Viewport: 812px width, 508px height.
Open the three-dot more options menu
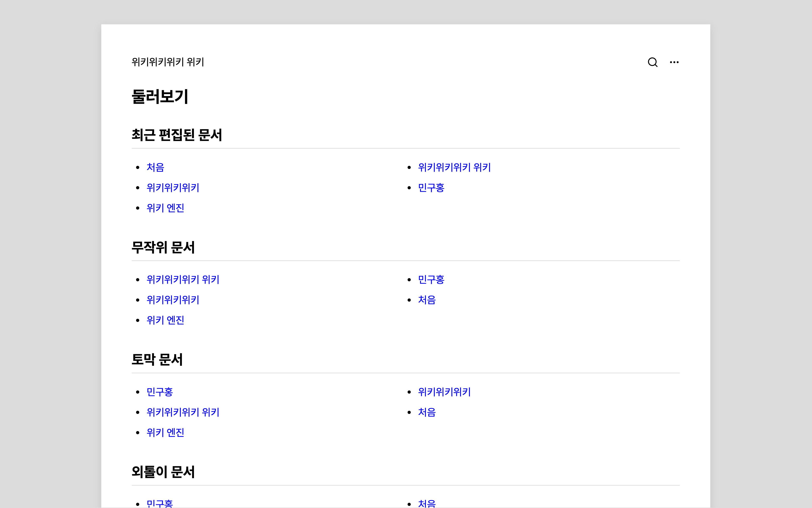click(x=674, y=62)
